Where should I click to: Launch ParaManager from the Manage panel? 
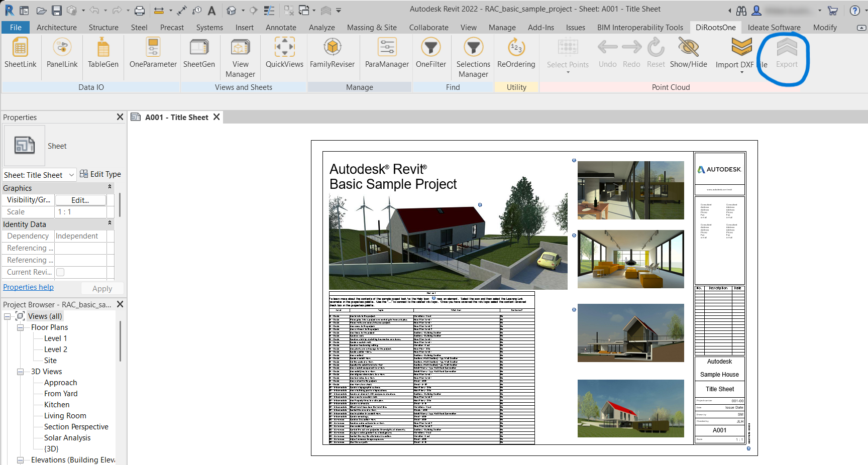pos(386,54)
